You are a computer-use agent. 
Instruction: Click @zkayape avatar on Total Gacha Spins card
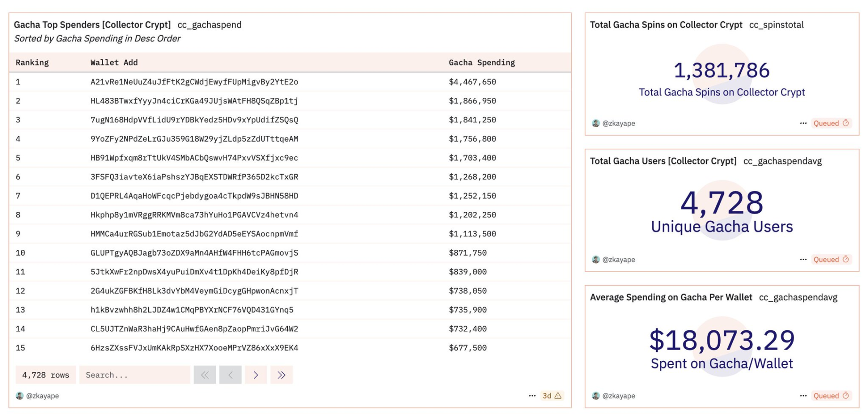click(596, 123)
